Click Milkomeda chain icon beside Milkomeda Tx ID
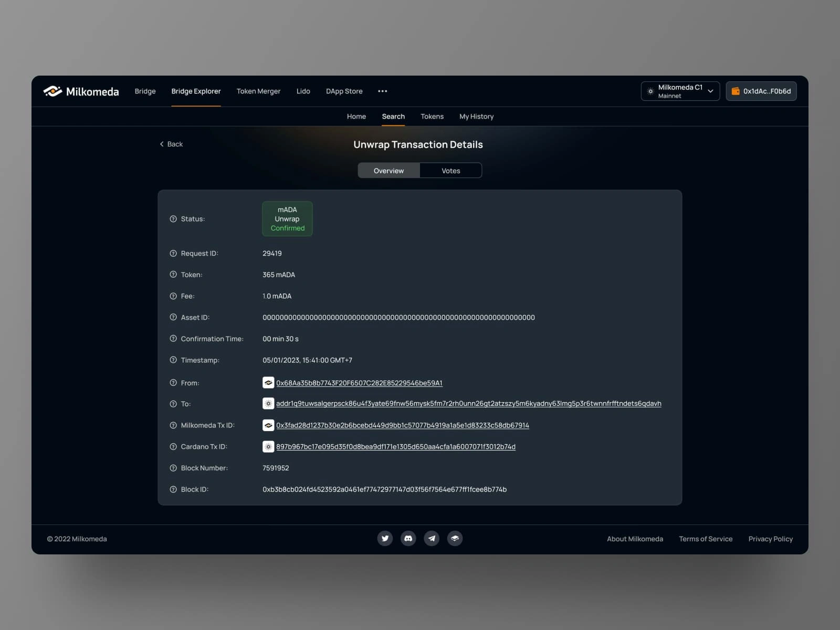 (x=268, y=425)
